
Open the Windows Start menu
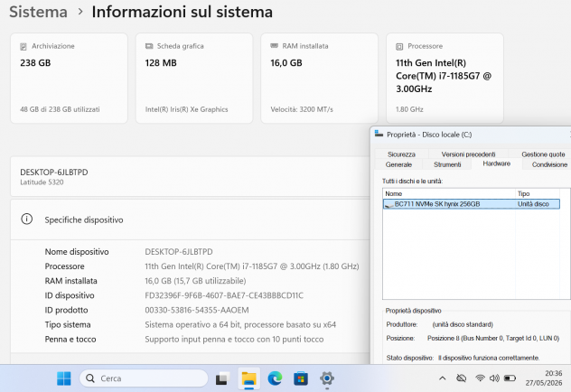pos(64,378)
